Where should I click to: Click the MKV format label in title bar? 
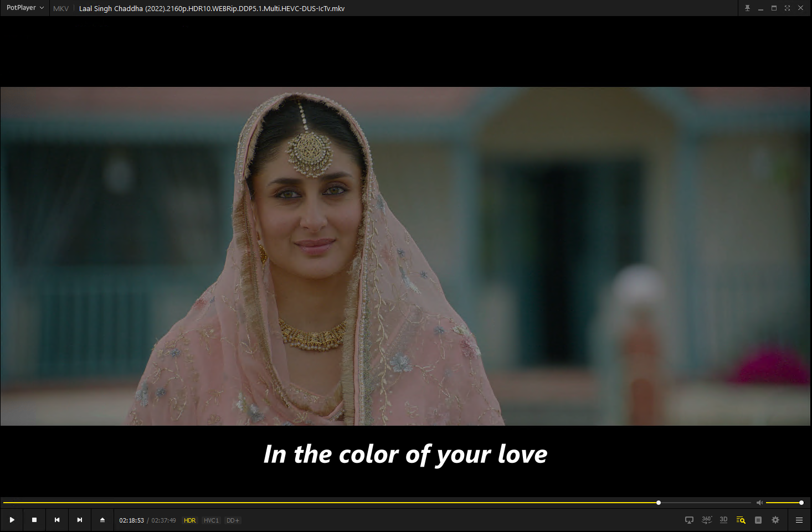click(x=61, y=8)
